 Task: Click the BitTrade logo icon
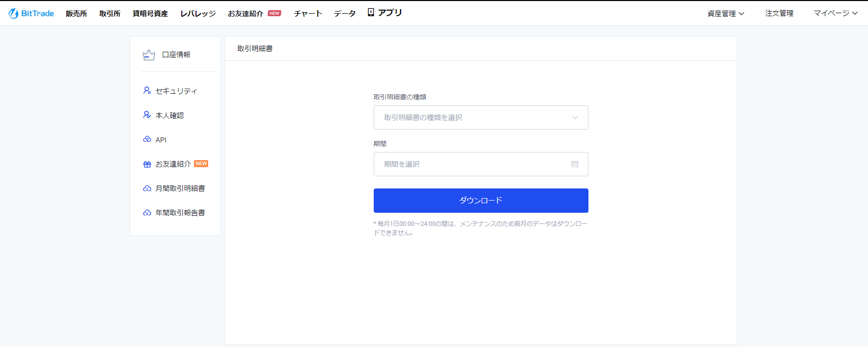click(x=13, y=14)
